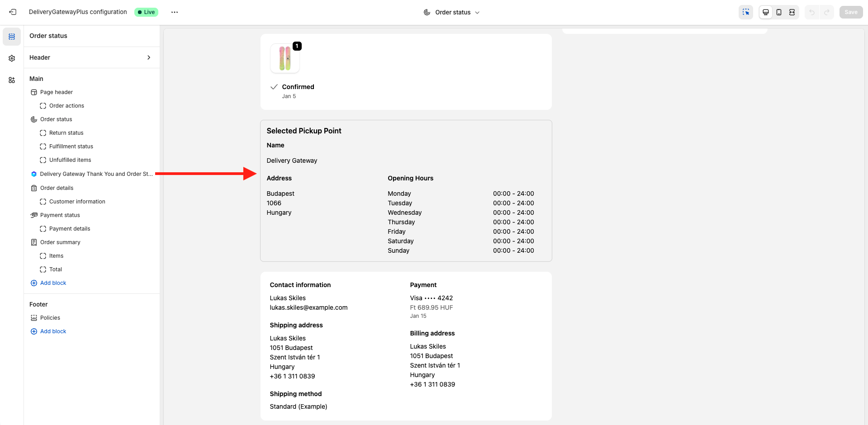Viewport: 868px width, 425px height.
Task: Select Payment status in the sidebar tree
Action: 60,215
